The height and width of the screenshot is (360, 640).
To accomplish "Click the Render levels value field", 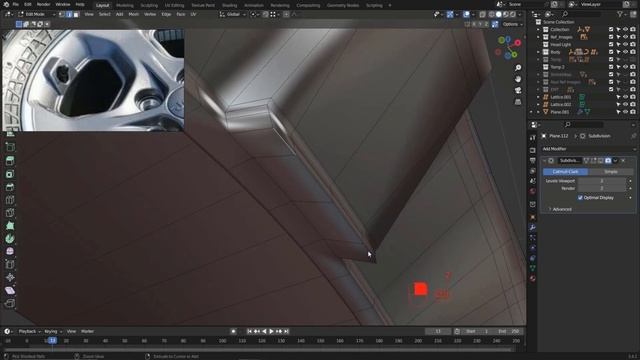I will tap(602, 188).
